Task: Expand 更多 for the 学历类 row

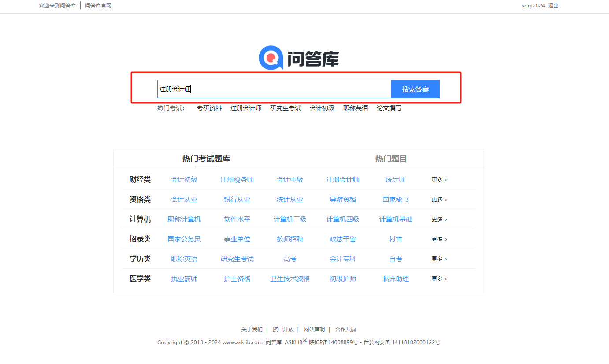Action: point(439,259)
